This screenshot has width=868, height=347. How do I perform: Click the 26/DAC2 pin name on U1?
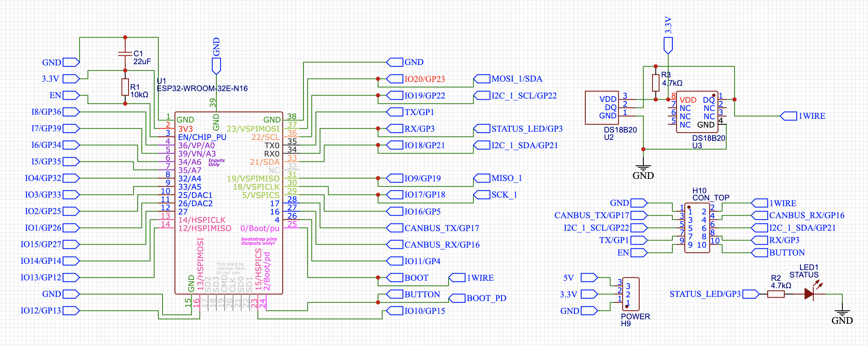195,203
